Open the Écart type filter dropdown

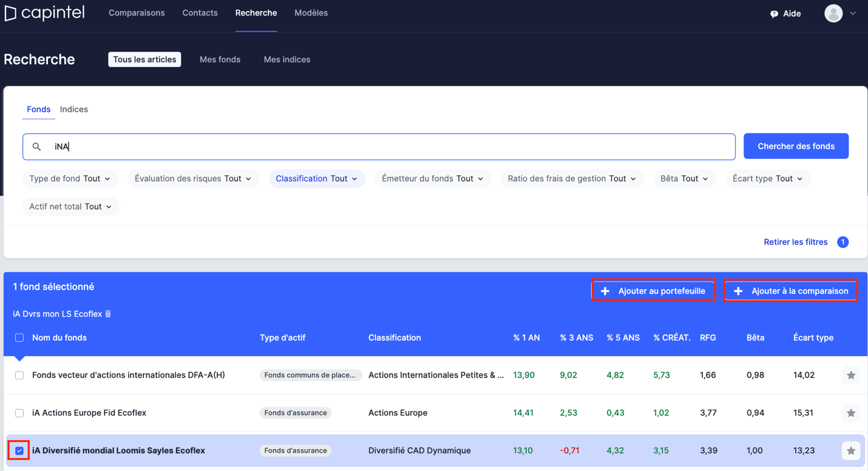[768, 178]
